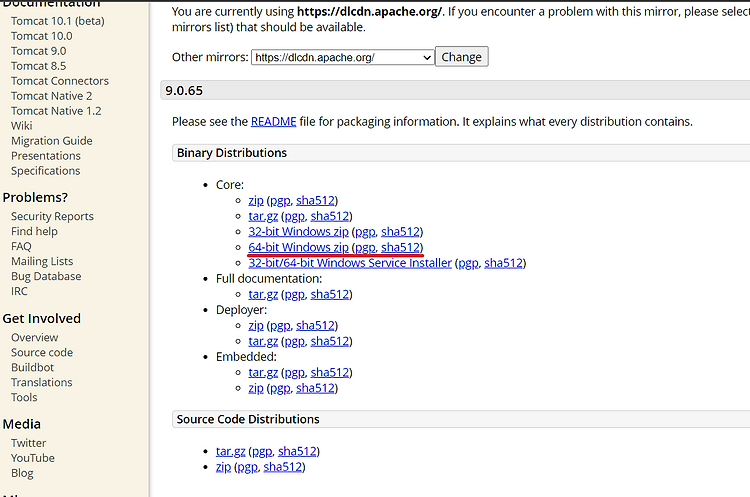Viewport: 750px width, 497px height.
Task: Download the Deployer zip
Action: click(x=256, y=325)
